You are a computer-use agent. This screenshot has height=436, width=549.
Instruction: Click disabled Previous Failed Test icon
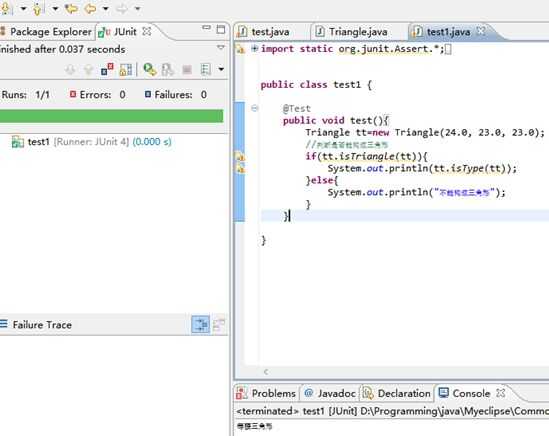pyautogui.click(x=88, y=70)
